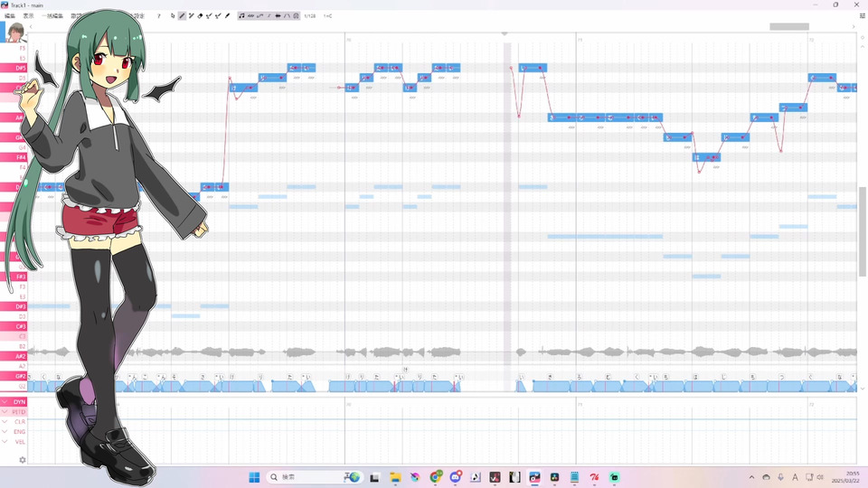Open the 1=C key setting
868x488 pixels.
click(327, 16)
